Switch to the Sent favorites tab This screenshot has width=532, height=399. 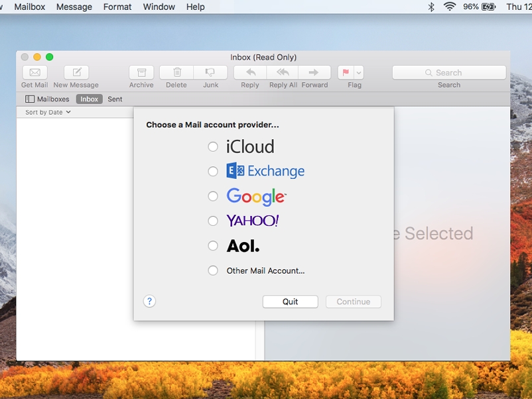(115, 99)
